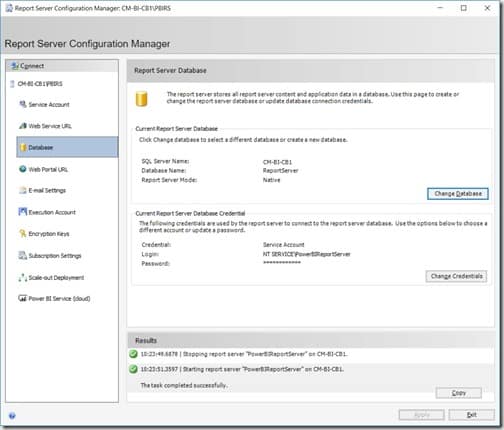Click the blue help icon at bottom left
The width and height of the screenshot is (504, 430).
12,416
